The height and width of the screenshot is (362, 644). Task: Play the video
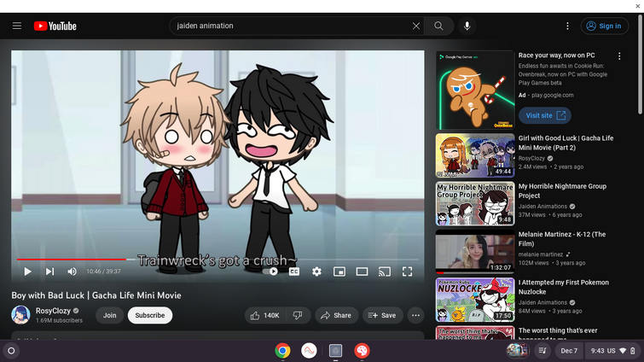click(27, 271)
